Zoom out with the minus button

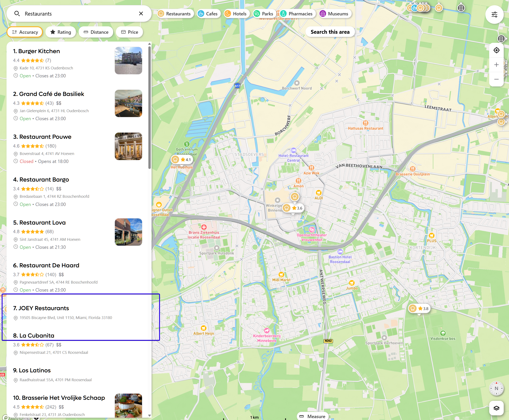click(496, 79)
